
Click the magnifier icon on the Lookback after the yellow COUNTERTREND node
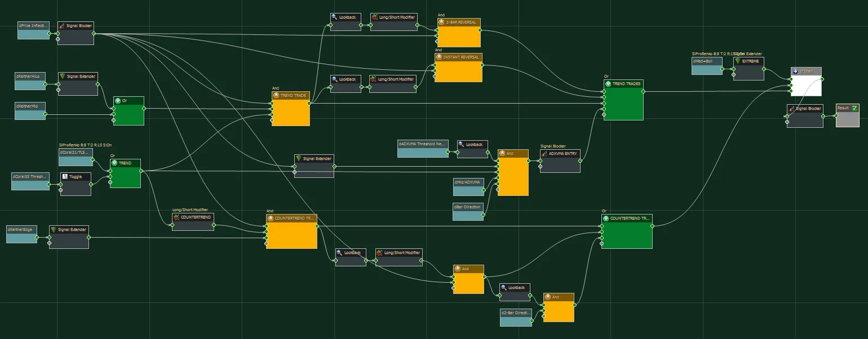[340, 253]
